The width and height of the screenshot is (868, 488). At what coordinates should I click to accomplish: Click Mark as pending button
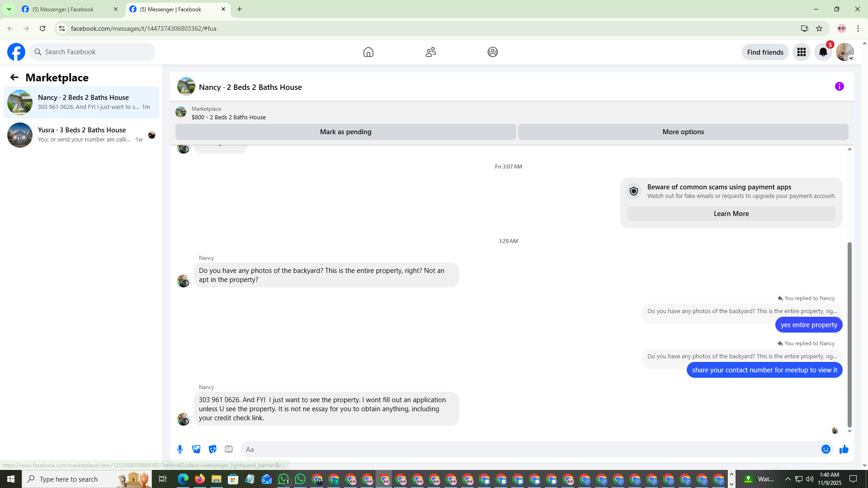point(345,132)
